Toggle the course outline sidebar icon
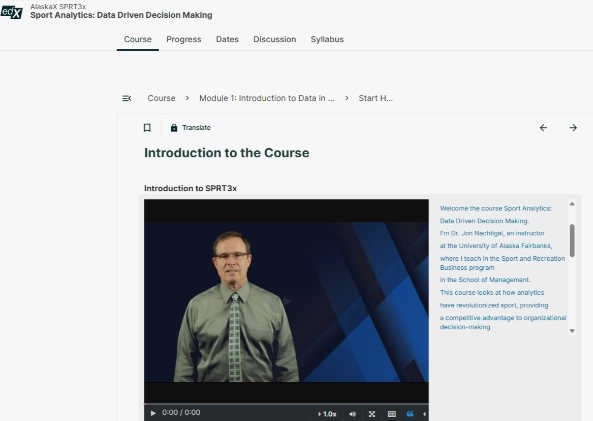593x421 pixels. tap(127, 98)
